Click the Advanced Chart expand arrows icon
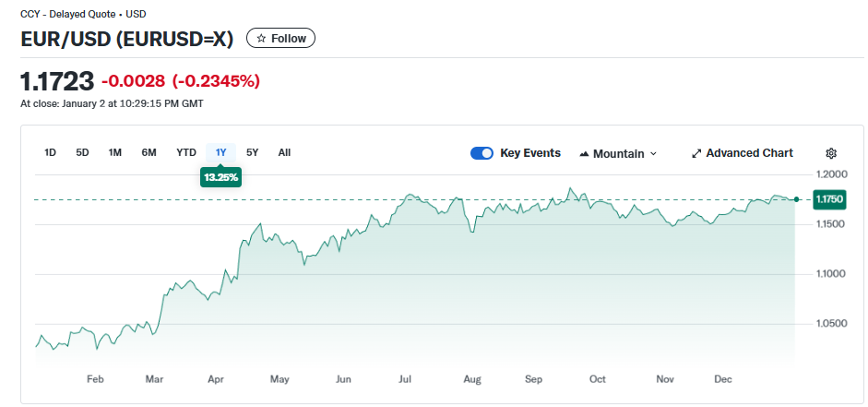Image resolution: width=868 pixels, height=407 pixels. [696, 153]
